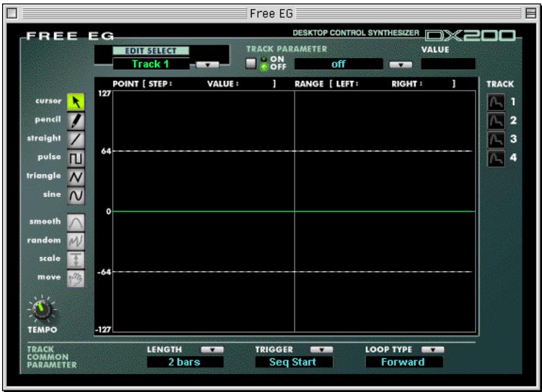Click the 'Forward' loop type field
The image size is (542, 392).
point(404,362)
